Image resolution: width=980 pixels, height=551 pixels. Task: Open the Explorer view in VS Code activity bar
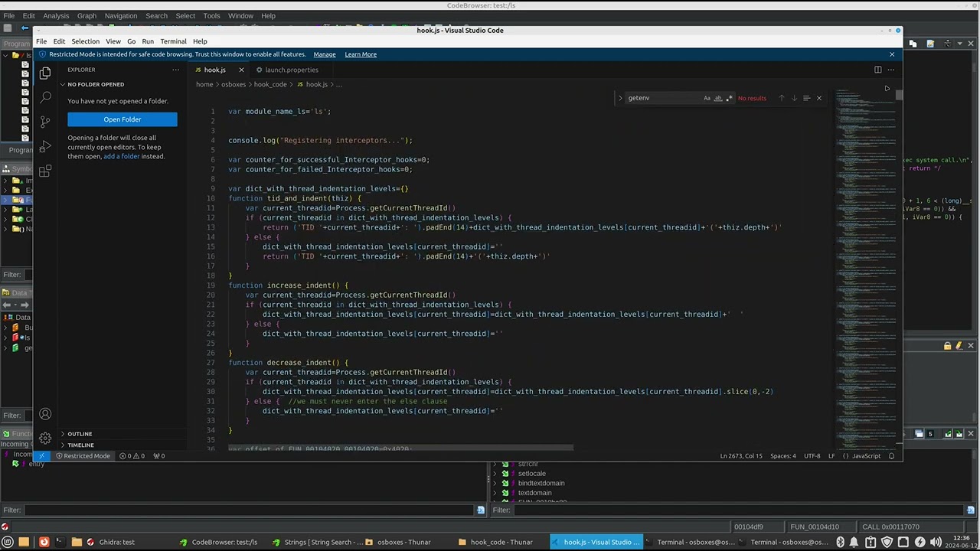click(x=45, y=73)
